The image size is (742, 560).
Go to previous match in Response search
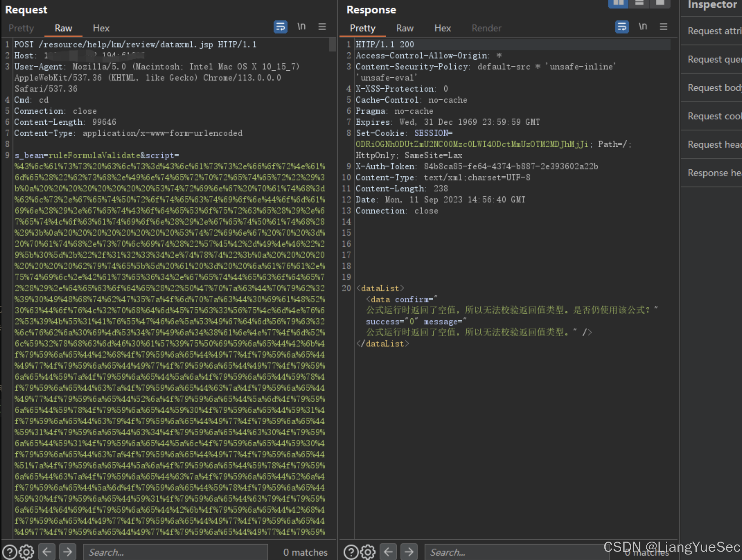(388, 552)
